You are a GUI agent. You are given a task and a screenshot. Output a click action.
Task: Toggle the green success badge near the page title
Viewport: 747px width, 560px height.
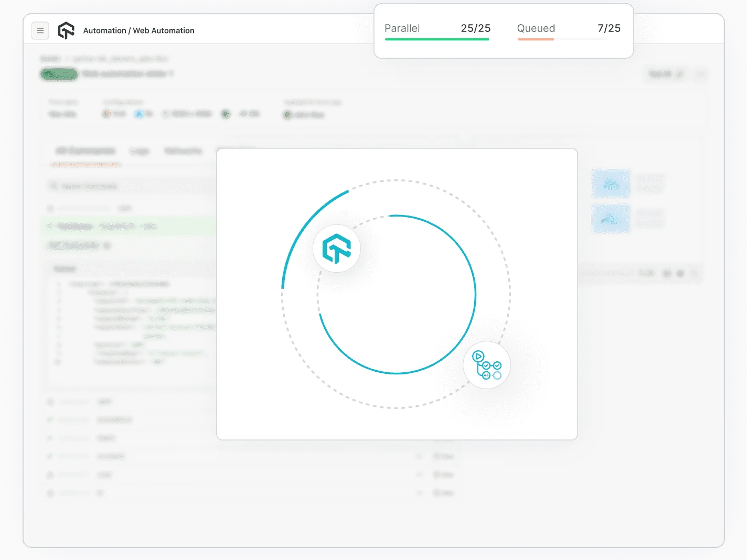58,74
